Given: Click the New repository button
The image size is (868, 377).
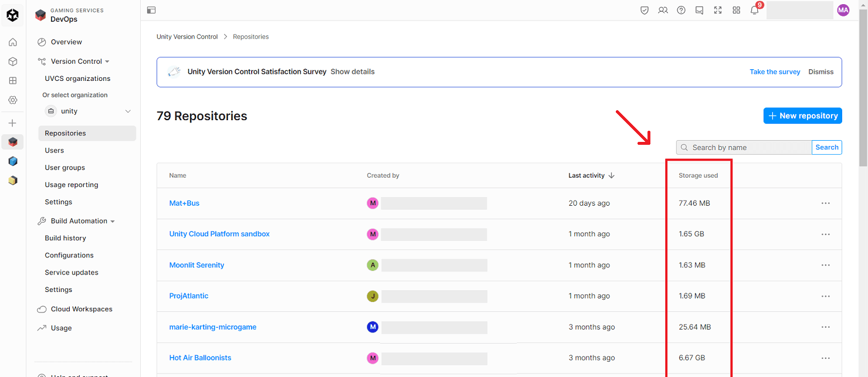Looking at the screenshot, I should 802,116.
